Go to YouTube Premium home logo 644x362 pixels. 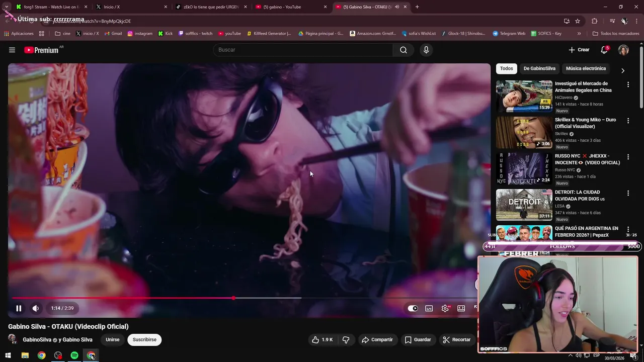(x=41, y=50)
